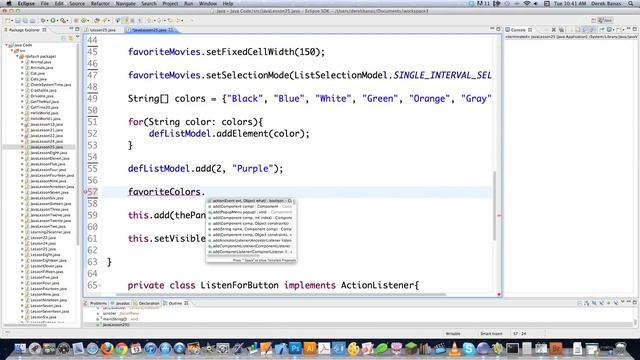Click the editor vertical scrollbar

495,205
